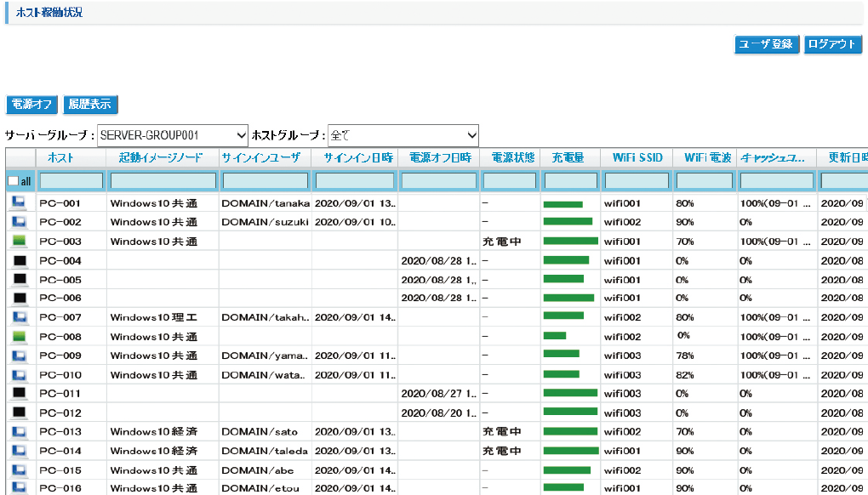Sort by 起動イメージノード column header
Screen dimensions: 868x495
(161, 157)
